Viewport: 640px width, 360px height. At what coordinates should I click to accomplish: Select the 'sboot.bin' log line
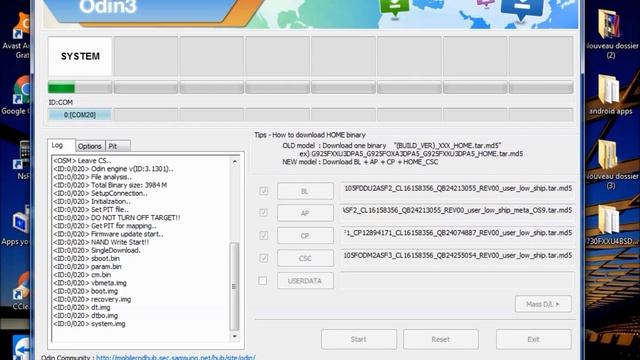pos(86,258)
